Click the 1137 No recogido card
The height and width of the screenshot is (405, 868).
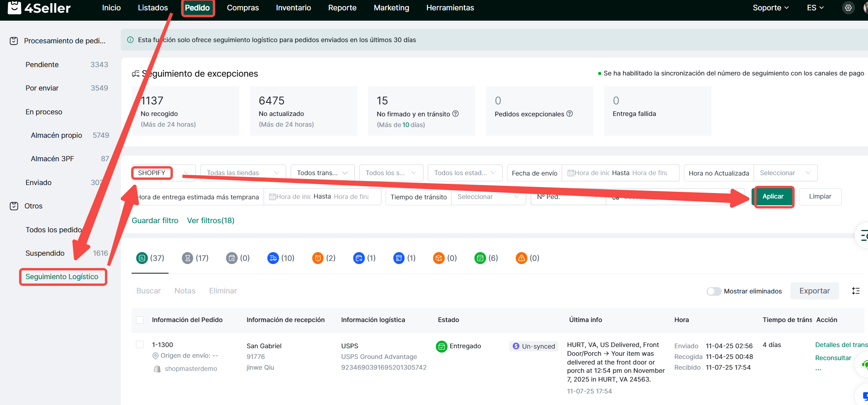coord(186,111)
